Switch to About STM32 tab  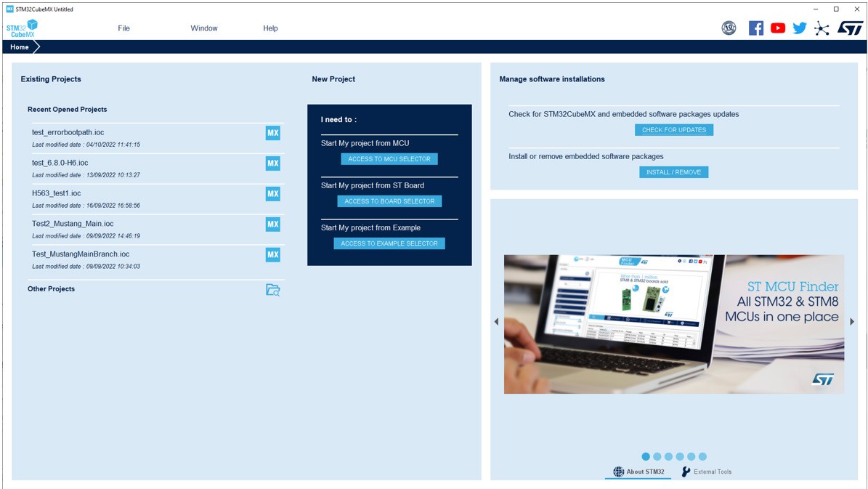pyautogui.click(x=638, y=472)
